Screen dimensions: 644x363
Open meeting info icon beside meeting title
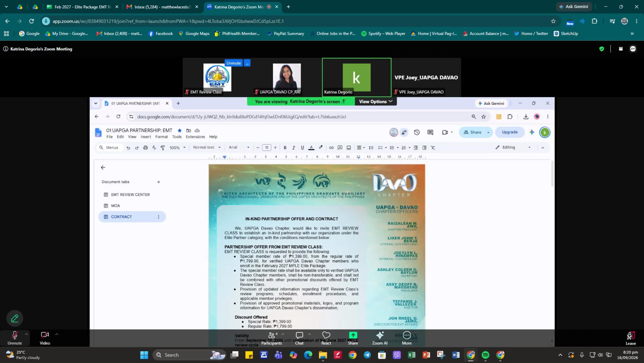click(x=5, y=49)
